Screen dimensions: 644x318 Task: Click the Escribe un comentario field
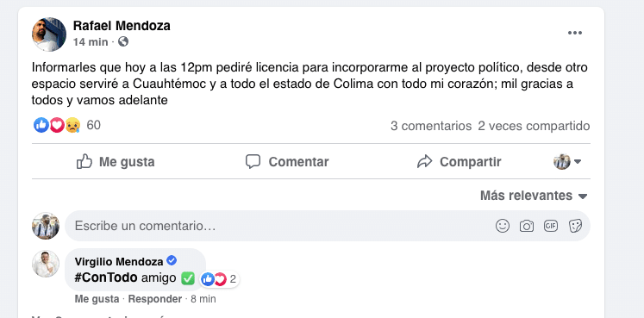pyautogui.click(x=328, y=226)
